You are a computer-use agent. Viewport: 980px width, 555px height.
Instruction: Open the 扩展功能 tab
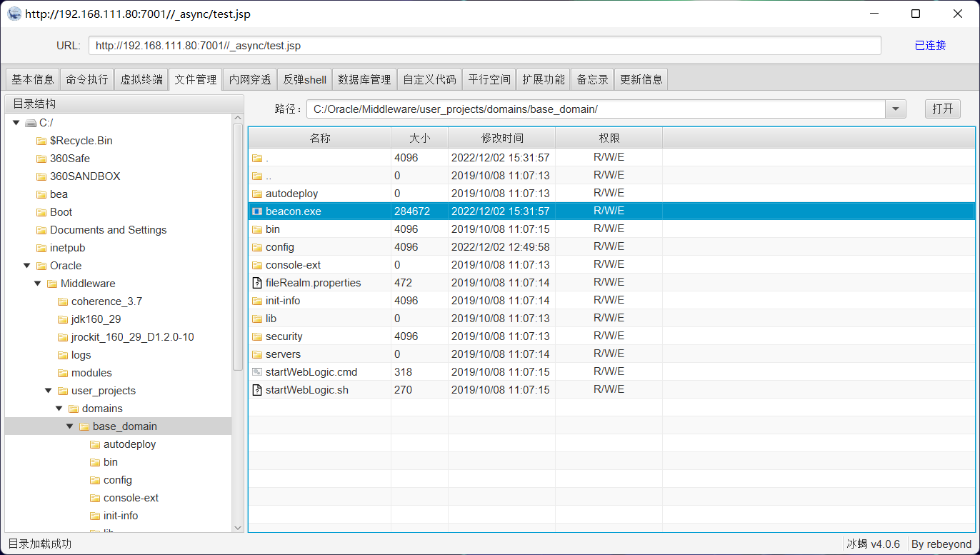(x=544, y=79)
